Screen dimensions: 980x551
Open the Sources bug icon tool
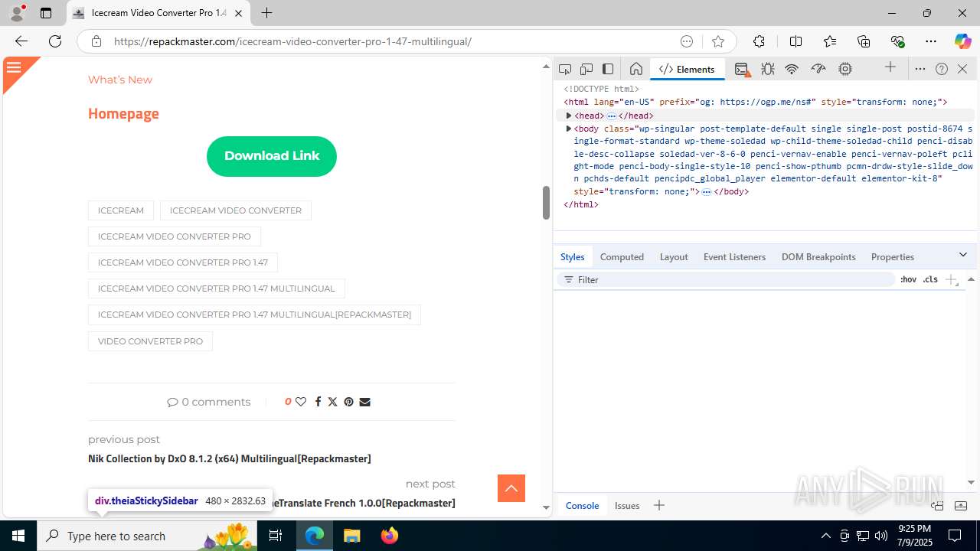(x=767, y=69)
